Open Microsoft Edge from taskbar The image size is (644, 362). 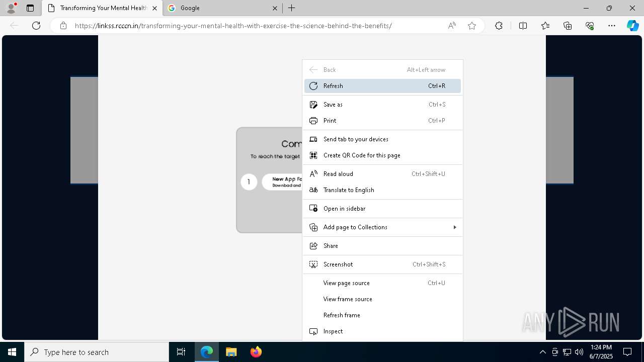207,352
